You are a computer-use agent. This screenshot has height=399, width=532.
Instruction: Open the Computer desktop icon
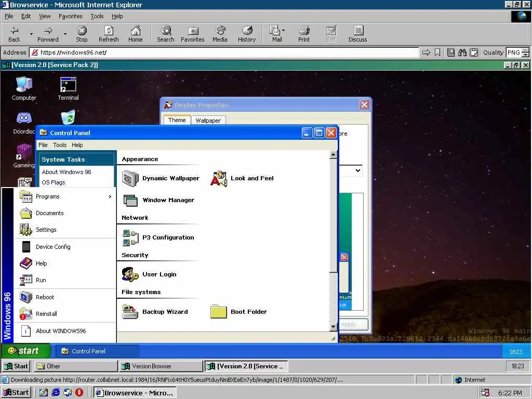pos(24,88)
